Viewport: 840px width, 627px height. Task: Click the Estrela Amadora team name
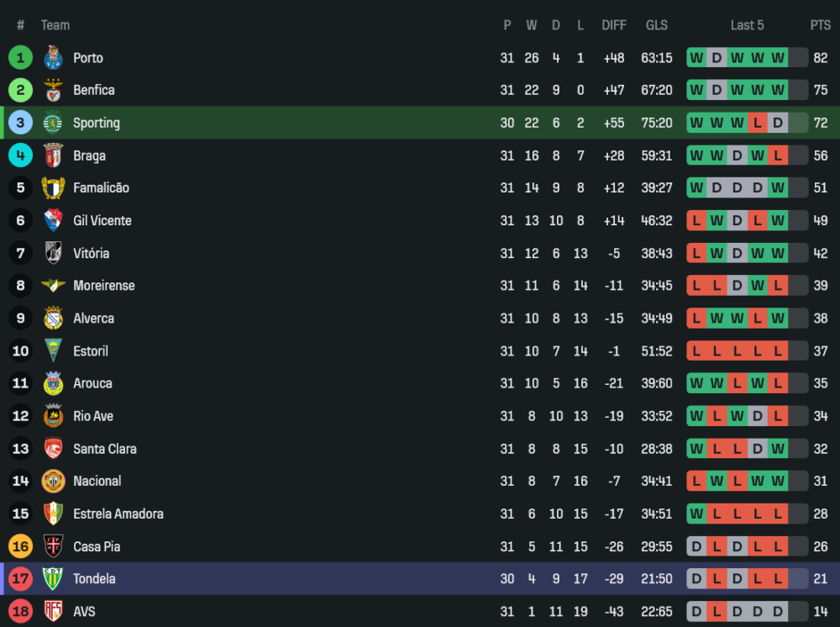coord(118,514)
